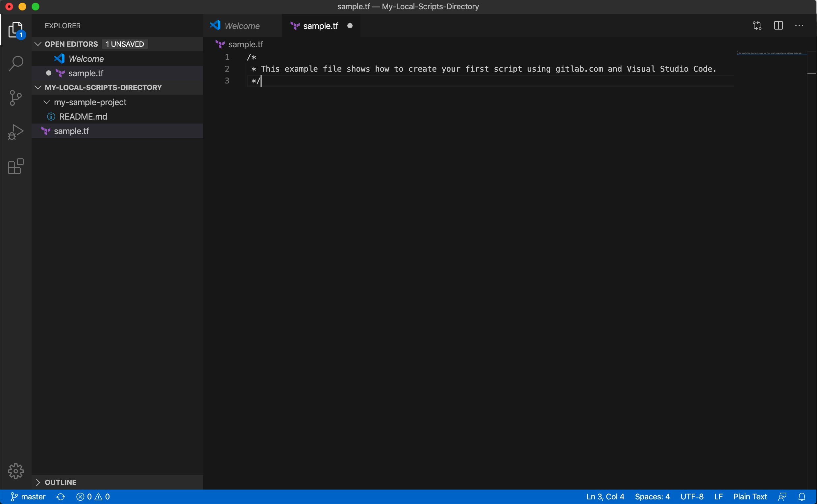The width and height of the screenshot is (817, 504).
Task: Open the Extensions view
Action: click(16, 166)
